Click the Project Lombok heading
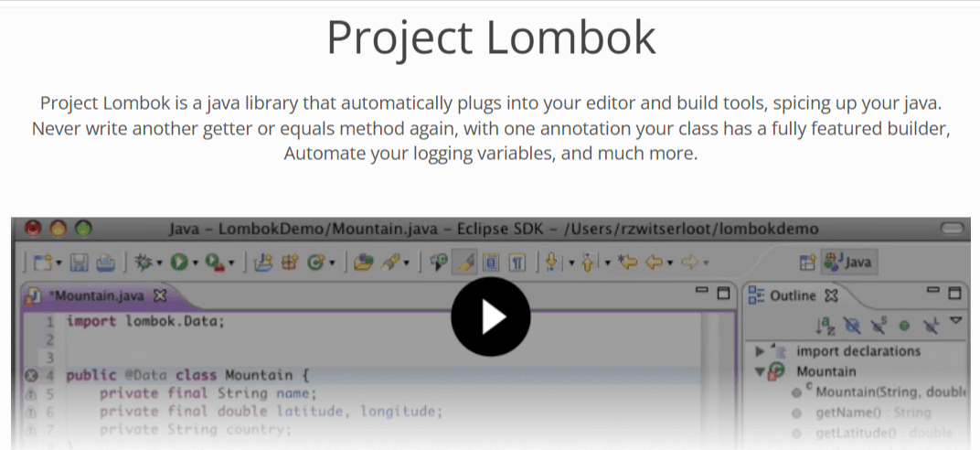Viewport: 980px width, 450px height. point(491,38)
